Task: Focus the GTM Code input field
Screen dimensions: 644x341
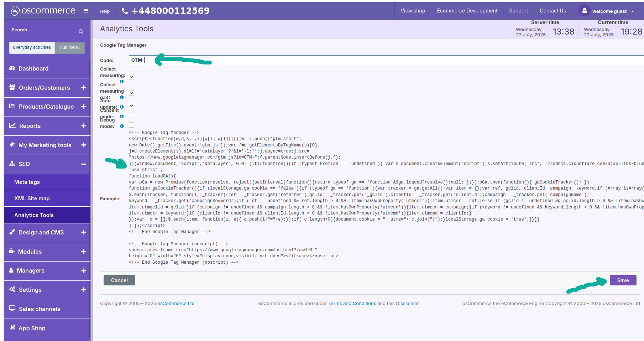Action: click(x=386, y=60)
